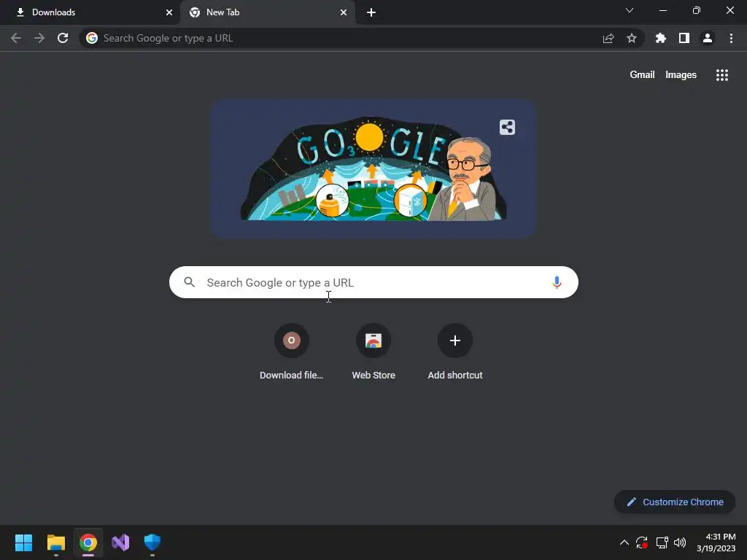Click the sync status tray icon
The width and height of the screenshot is (747, 560).
[x=642, y=542]
